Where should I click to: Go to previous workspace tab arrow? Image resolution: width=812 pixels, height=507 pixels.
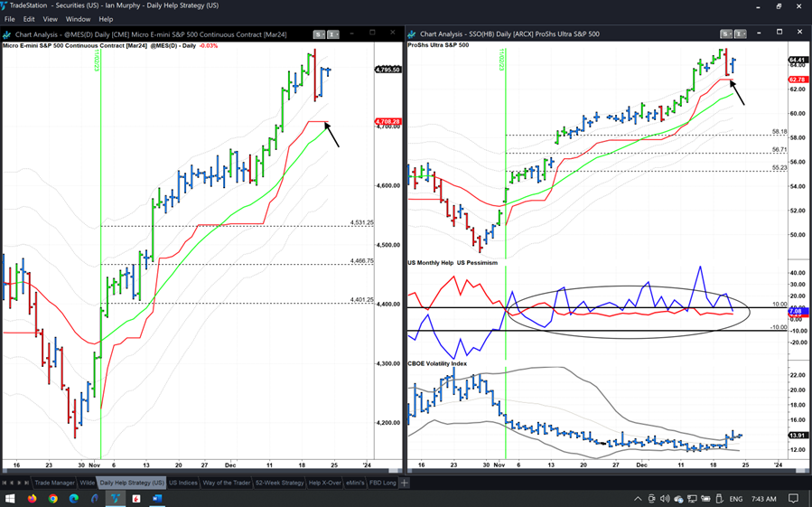[x=12, y=483]
